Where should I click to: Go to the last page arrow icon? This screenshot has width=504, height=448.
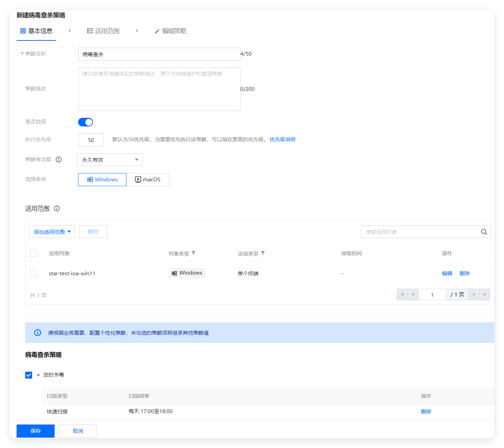click(x=484, y=295)
